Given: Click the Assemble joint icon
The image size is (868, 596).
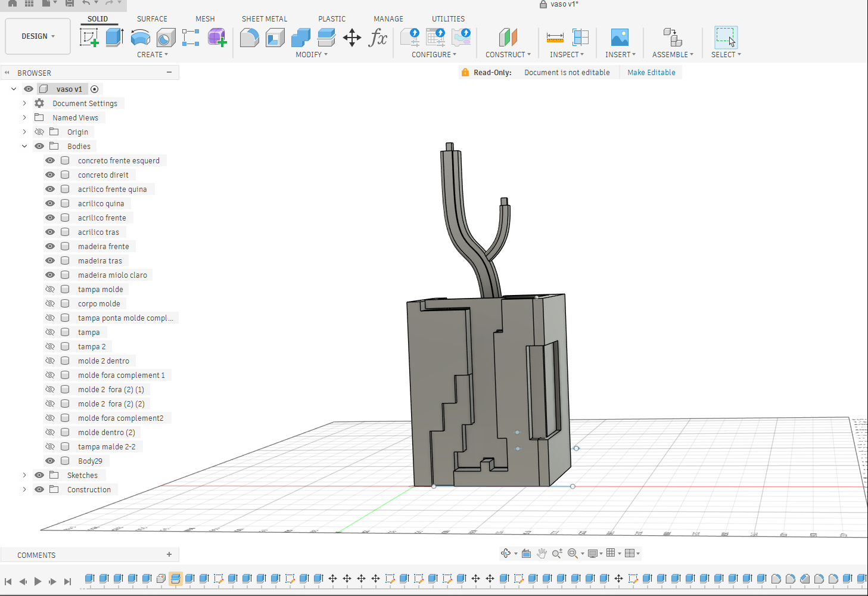Looking at the screenshot, I should pos(673,38).
